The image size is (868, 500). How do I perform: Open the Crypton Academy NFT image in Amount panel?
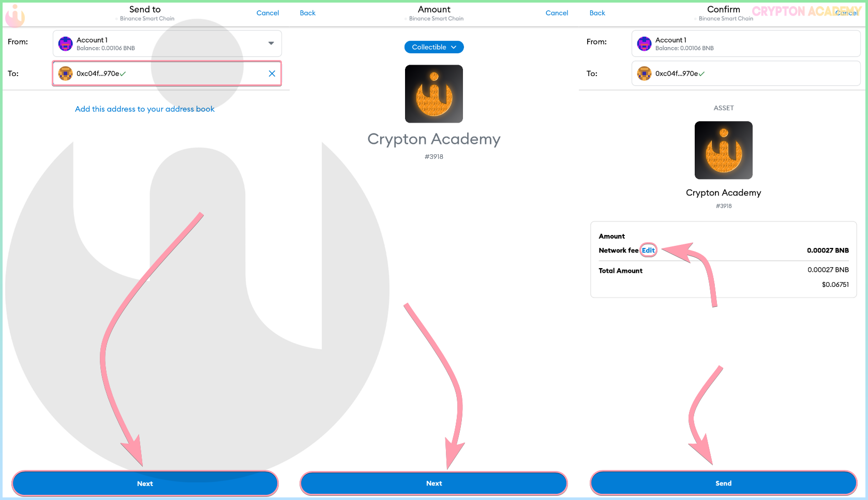coord(434,94)
